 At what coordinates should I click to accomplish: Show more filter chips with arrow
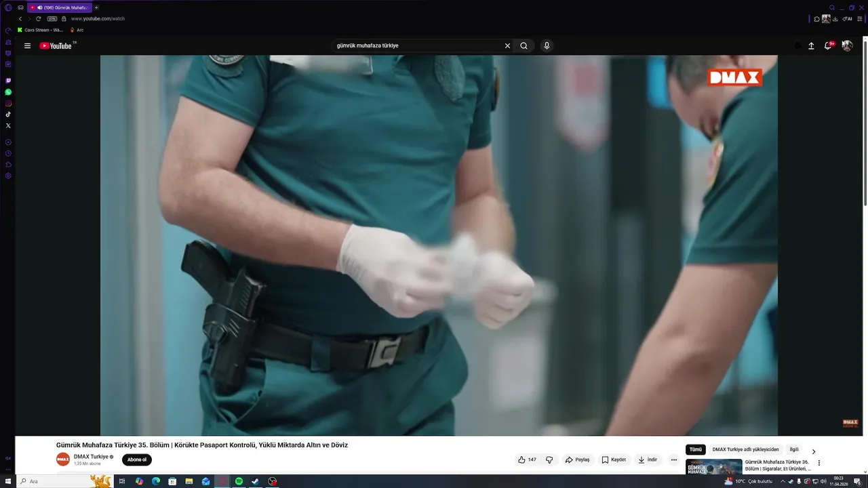(x=814, y=451)
